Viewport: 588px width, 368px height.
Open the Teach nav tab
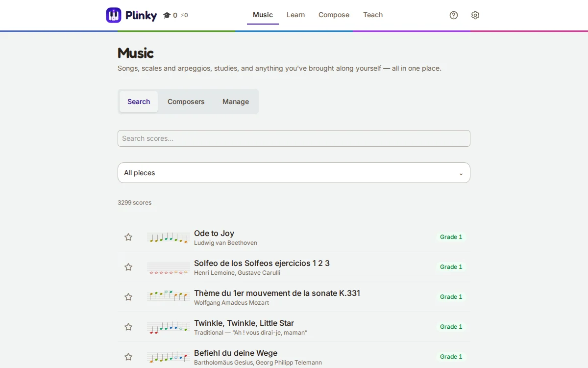tap(373, 15)
